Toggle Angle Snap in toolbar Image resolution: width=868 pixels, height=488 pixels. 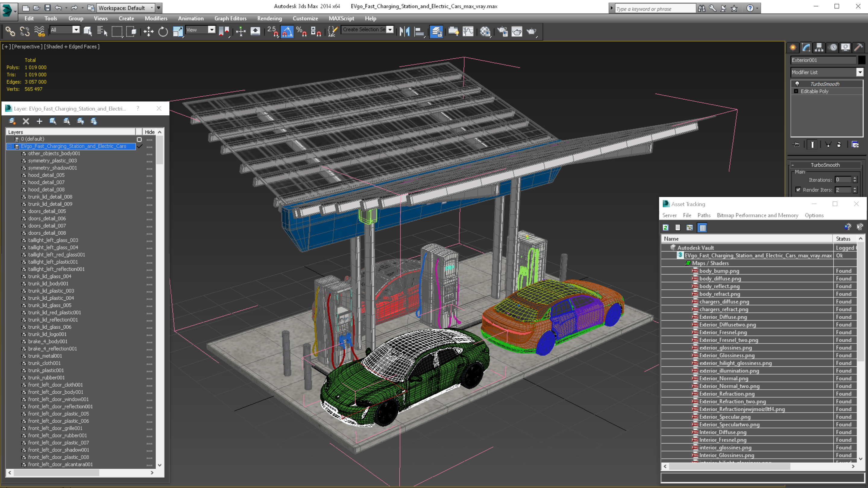pyautogui.click(x=287, y=31)
